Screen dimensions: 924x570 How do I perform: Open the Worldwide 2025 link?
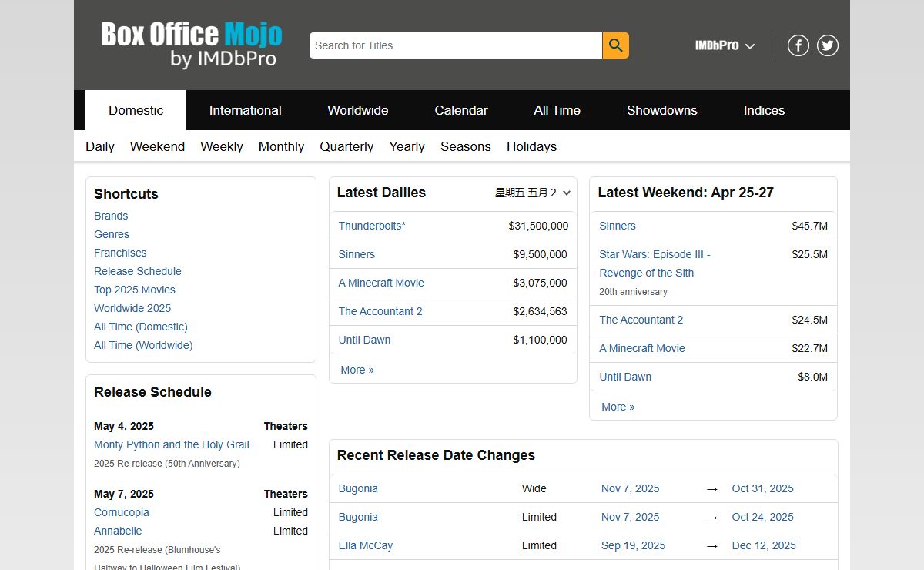pos(132,308)
